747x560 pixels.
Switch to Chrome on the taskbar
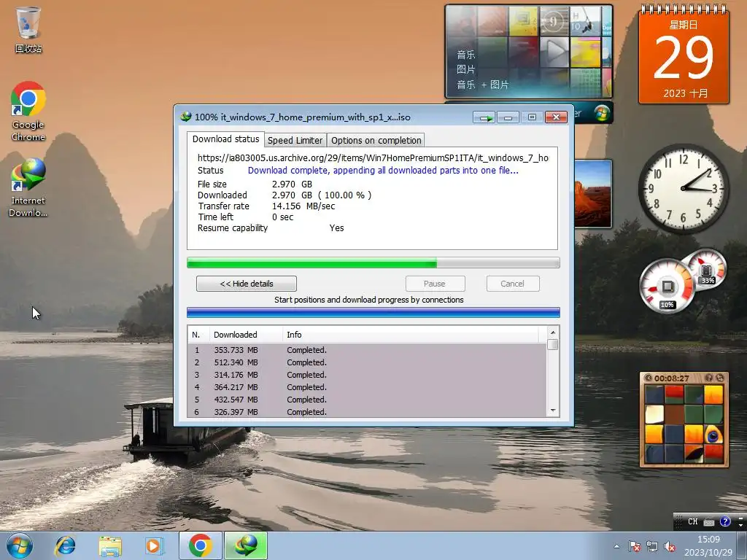(200, 545)
